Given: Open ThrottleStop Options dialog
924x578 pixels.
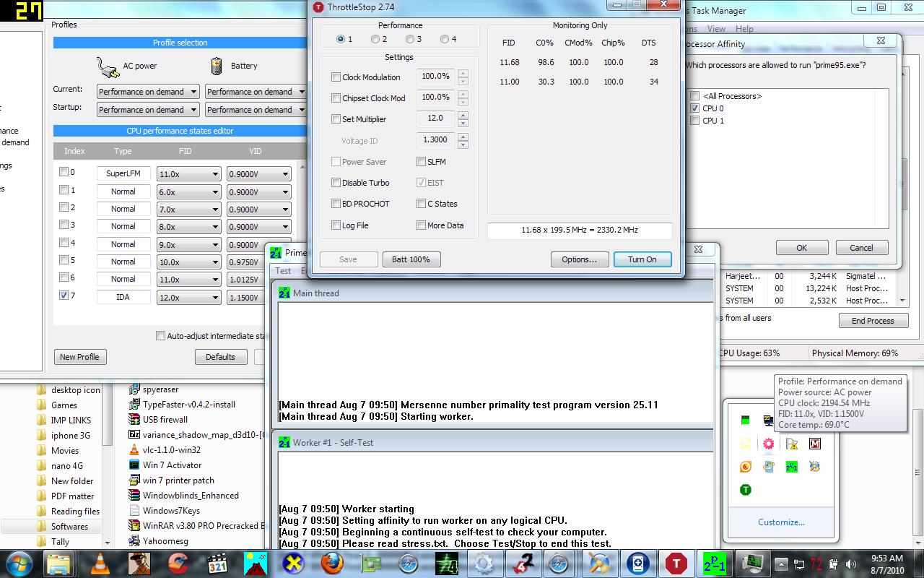Looking at the screenshot, I should point(579,259).
